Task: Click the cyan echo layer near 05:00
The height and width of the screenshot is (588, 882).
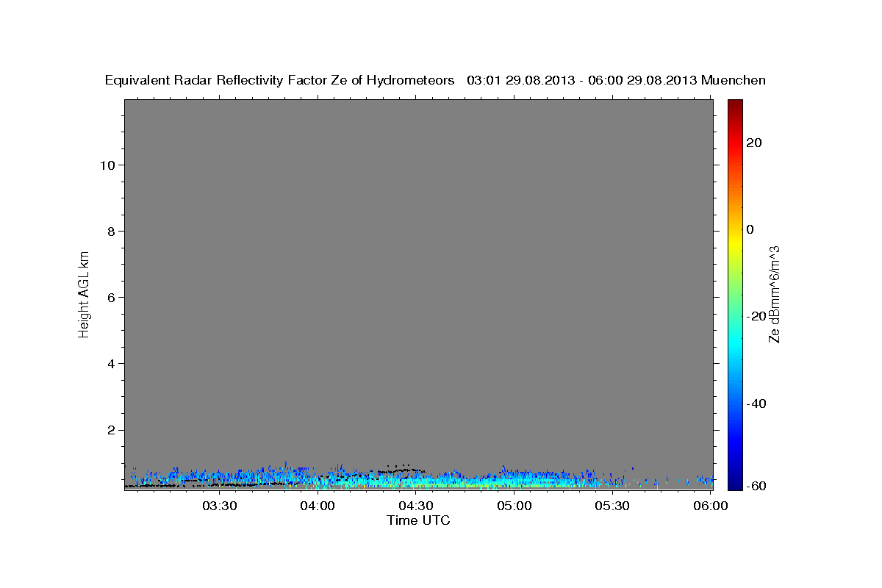Action: point(514,481)
